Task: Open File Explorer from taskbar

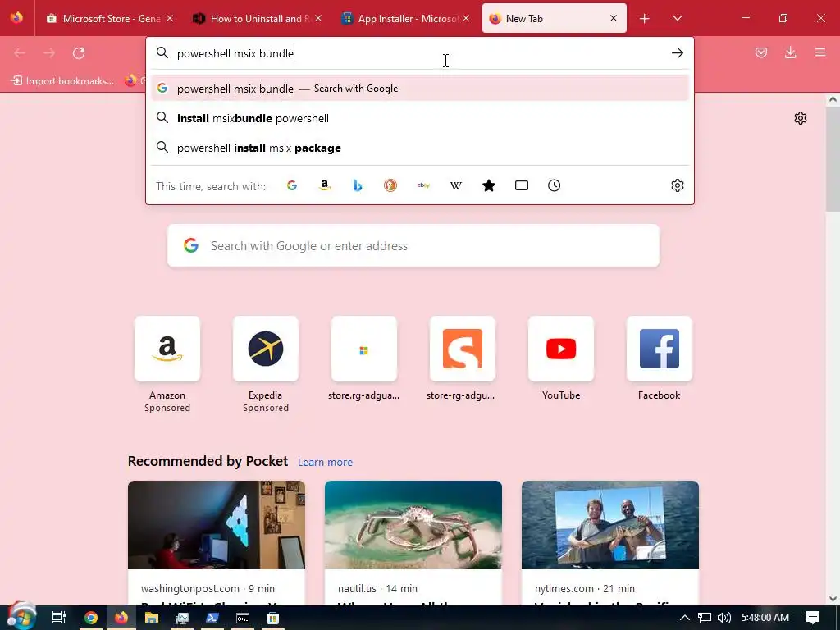Action: click(x=152, y=618)
